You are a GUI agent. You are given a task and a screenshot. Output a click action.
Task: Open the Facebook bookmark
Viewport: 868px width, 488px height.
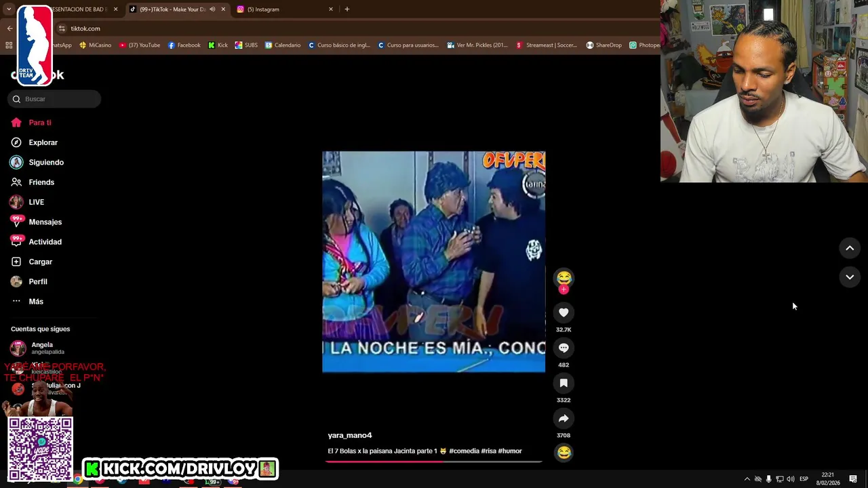click(184, 45)
